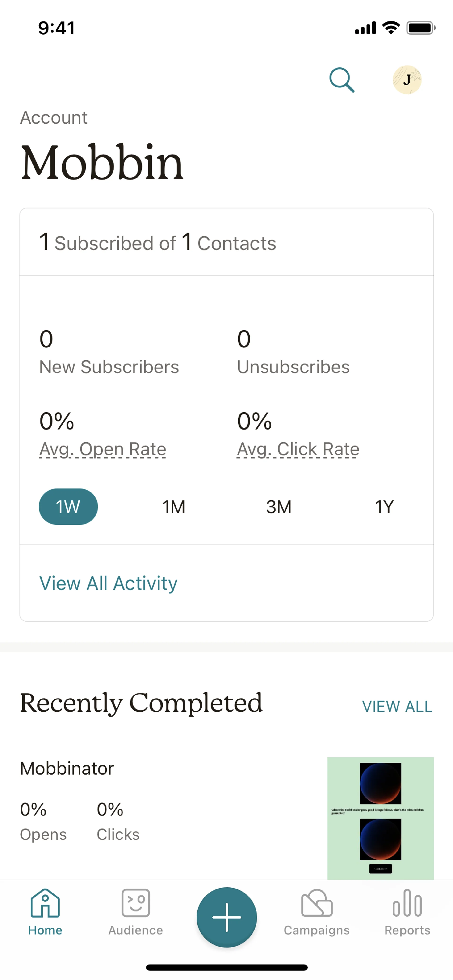
Task: Tap the Campaigns tab label
Action: tap(317, 930)
